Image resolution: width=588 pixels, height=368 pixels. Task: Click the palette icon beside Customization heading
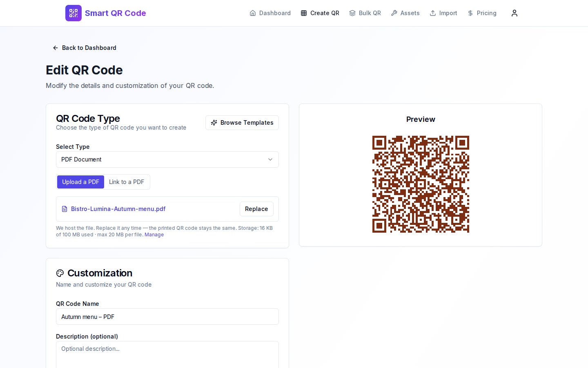coord(60,273)
